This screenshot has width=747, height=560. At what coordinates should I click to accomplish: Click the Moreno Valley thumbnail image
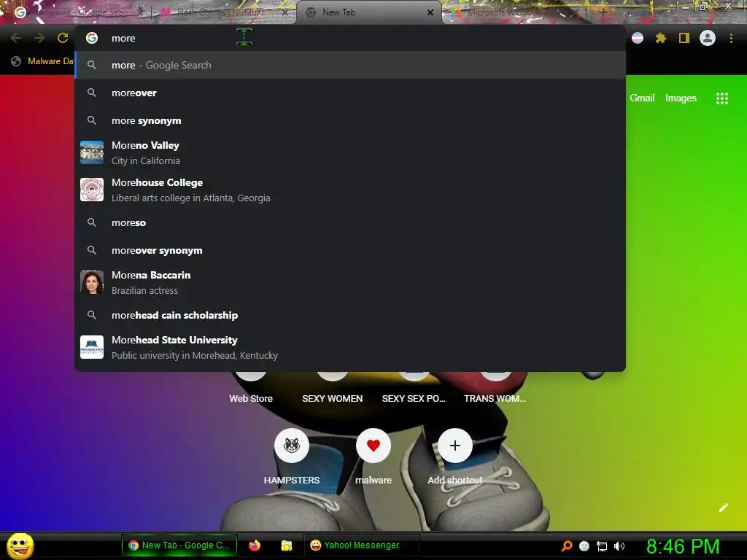(92, 152)
